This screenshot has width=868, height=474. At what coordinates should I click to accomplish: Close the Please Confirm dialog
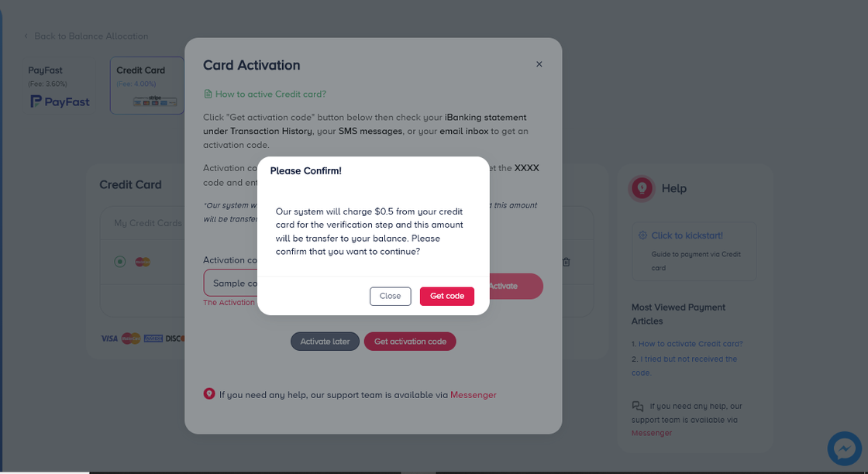pos(390,296)
